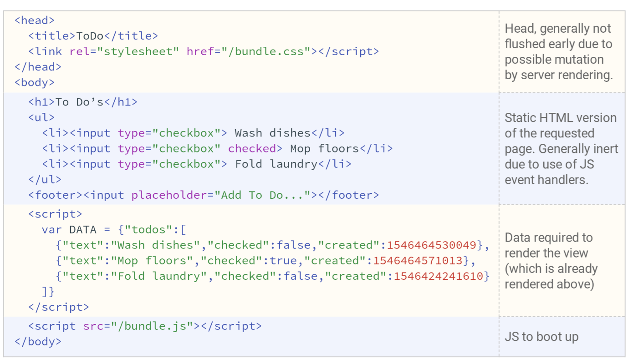633x364 pixels.
Task: Click the 'JS to boot up' label
Action: tap(541, 337)
